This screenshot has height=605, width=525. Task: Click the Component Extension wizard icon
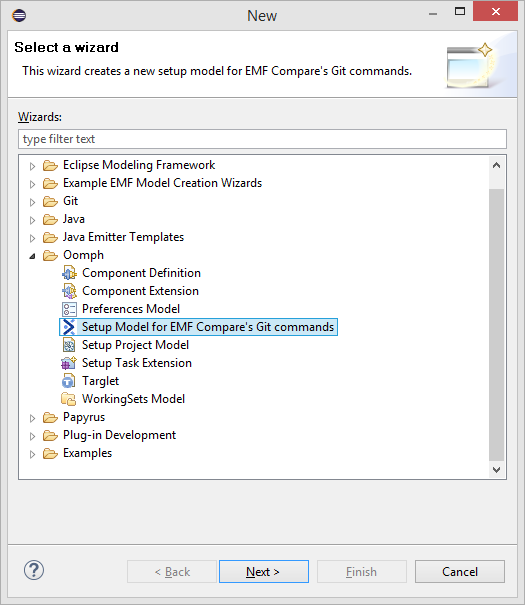coord(69,291)
